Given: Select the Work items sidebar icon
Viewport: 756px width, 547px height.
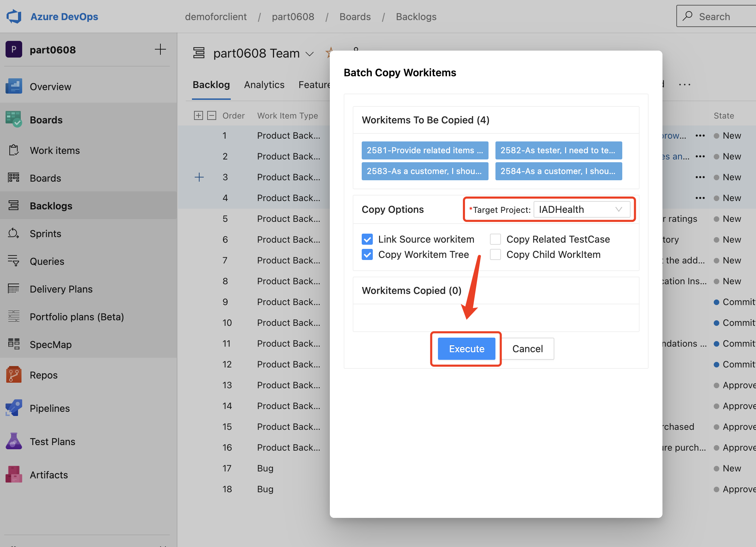Looking at the screenshot, I should 14,150.
